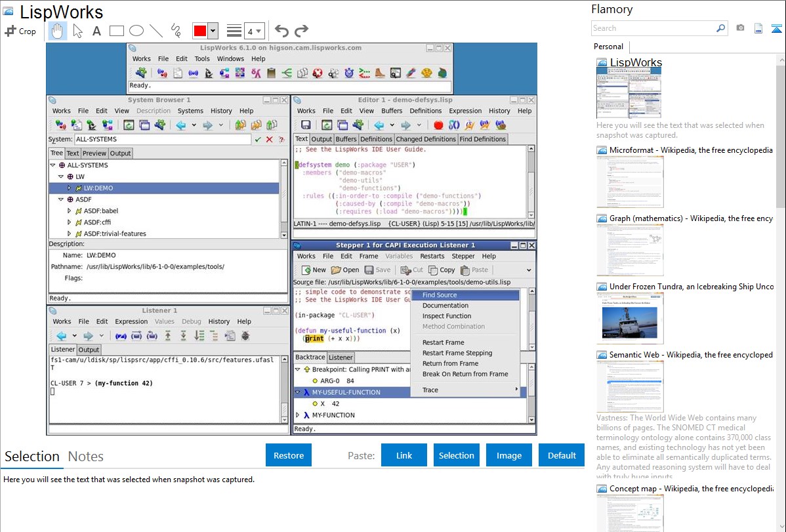Open the icebreaking ship snapshot thumbnail
This screenshot has width=786, height=532.
pyautogui.click(x=630, y=319)
